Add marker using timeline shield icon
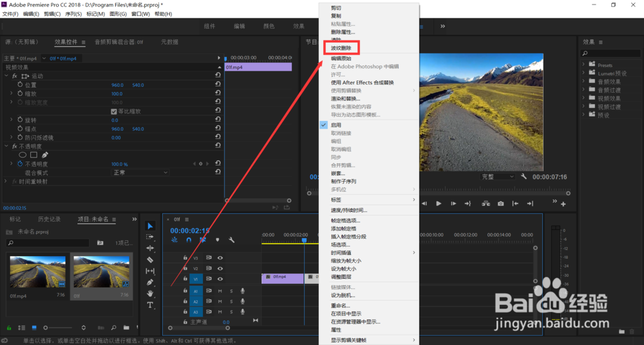 pyautogui.click(x=217, y=240)
